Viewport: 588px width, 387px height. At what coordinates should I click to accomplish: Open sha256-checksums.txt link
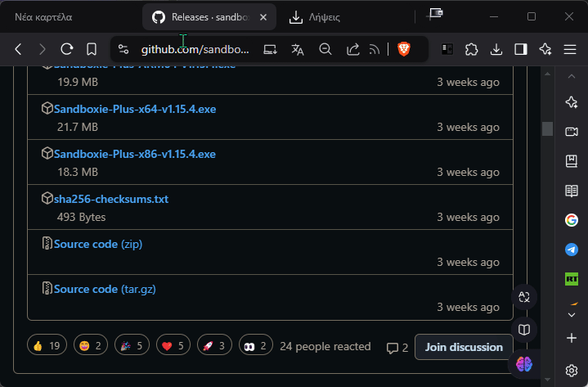pos(111,199)
